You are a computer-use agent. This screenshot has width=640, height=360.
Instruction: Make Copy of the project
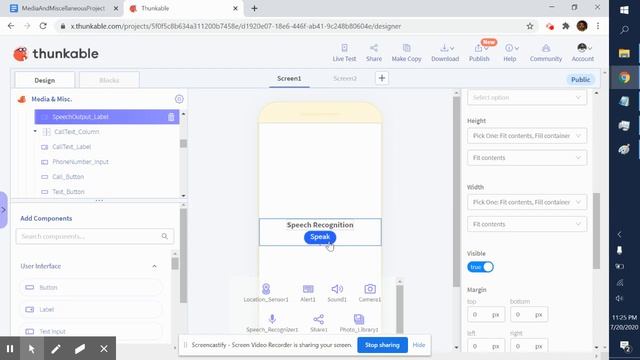tap(406, 53)
